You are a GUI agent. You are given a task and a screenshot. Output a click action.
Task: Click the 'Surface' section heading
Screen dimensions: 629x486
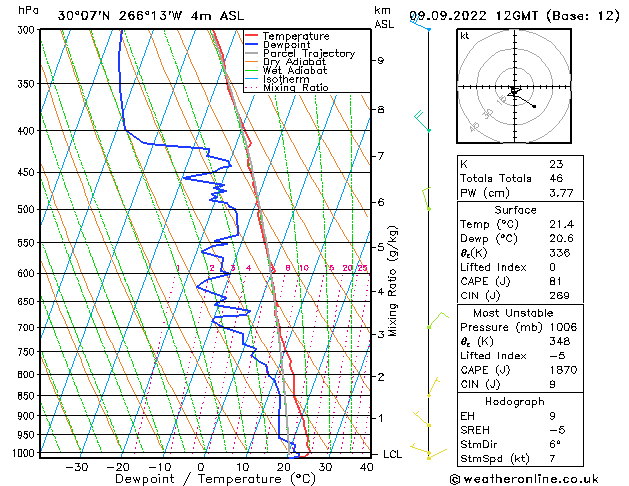click(515, 210)
